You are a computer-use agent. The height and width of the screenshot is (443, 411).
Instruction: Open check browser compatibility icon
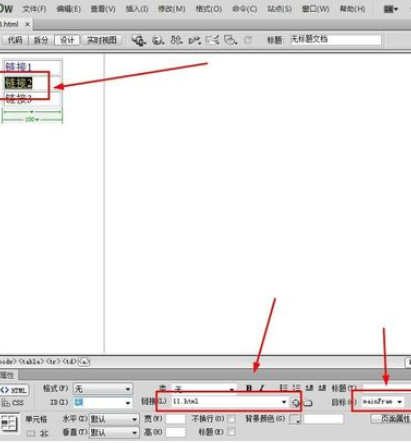coord(212,40)
